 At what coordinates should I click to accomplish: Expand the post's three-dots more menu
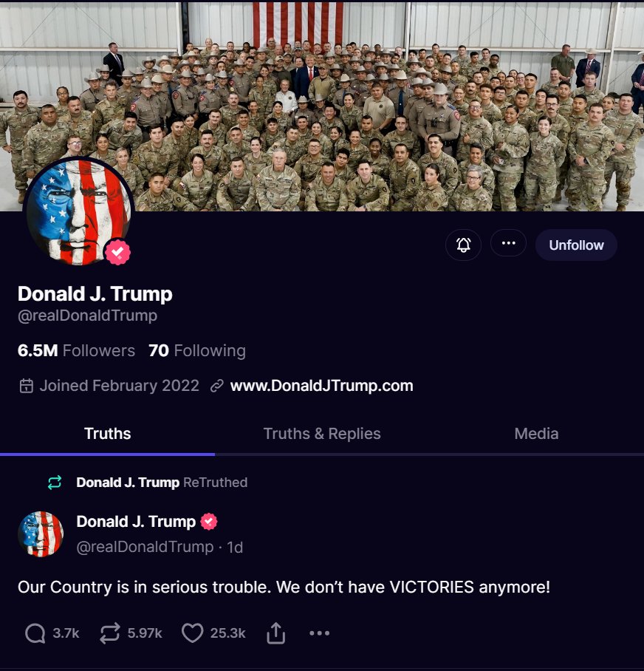(x=320, y=633)
